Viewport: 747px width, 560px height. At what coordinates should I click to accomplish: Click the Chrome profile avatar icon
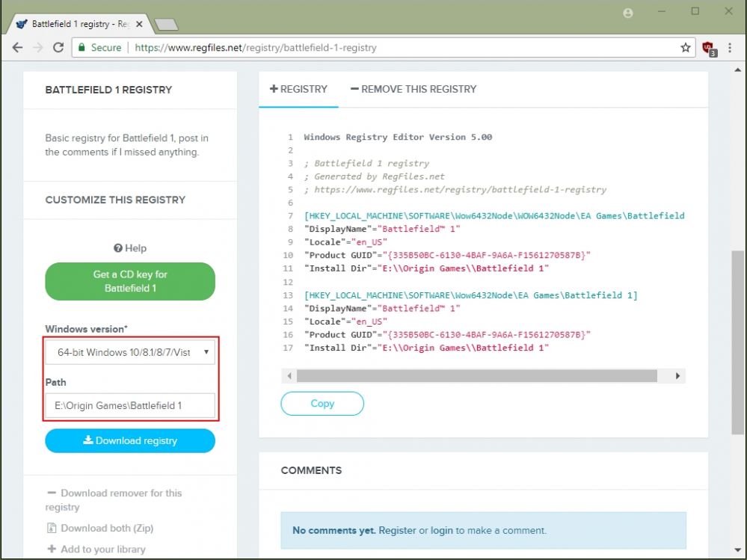tap(627, 13)
